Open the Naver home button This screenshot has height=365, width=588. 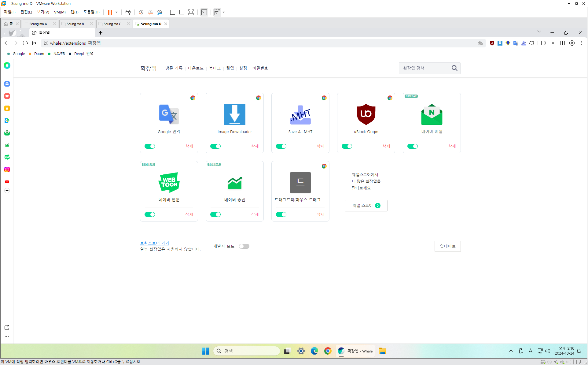(35, 43)
